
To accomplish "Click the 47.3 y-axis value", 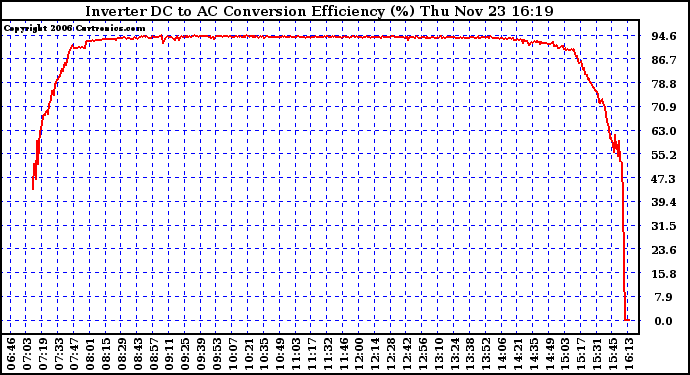I will [x=664, y=179].
